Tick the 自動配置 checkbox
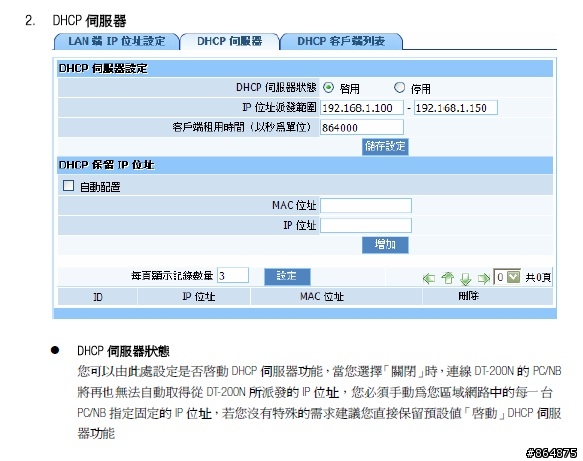Screen dimensions: 583x461 coord(68,185)
